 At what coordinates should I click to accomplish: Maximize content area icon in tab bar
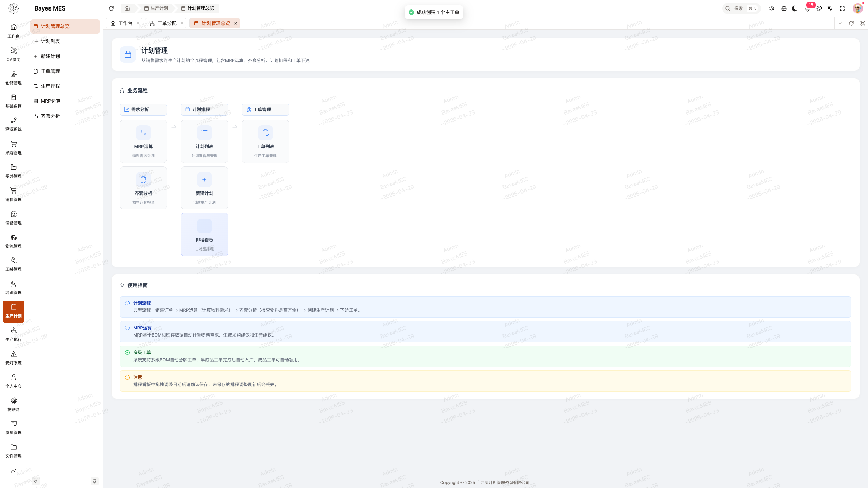pos(863,23)
